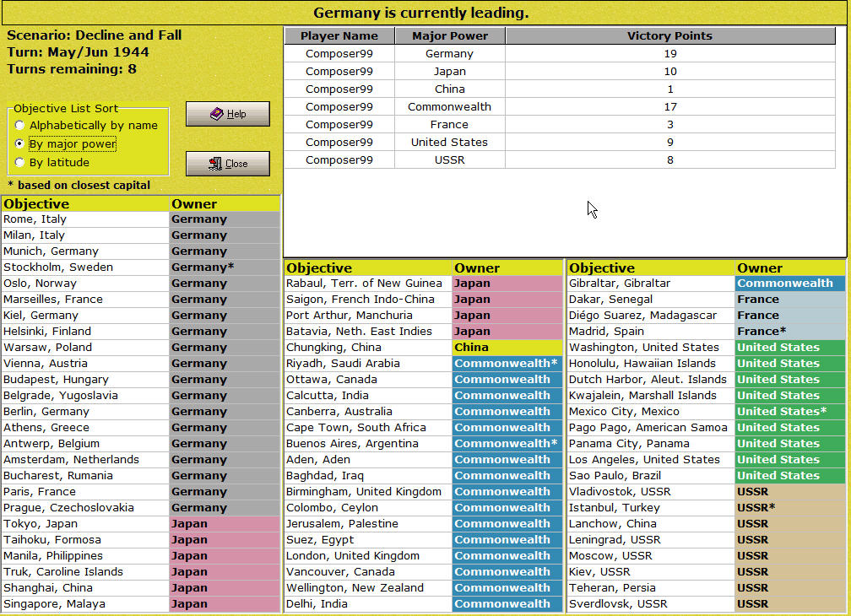Click the Rome, Italy objective
851x616 pixels.
click(x=85, y=219)
